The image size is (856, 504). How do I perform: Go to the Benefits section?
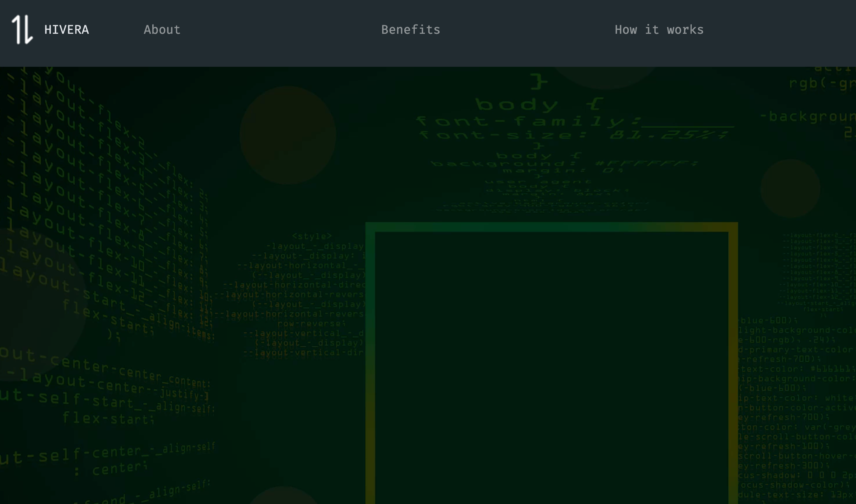(x=411, y=30)
